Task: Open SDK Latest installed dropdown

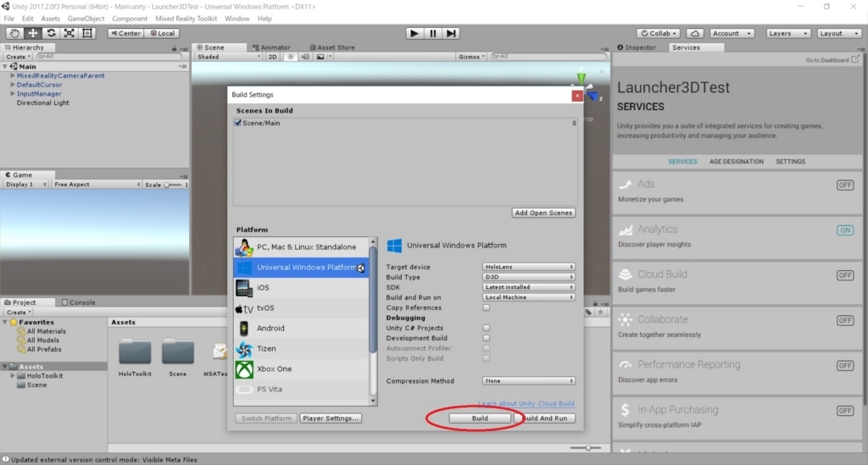Action: [x=529, y=287]
